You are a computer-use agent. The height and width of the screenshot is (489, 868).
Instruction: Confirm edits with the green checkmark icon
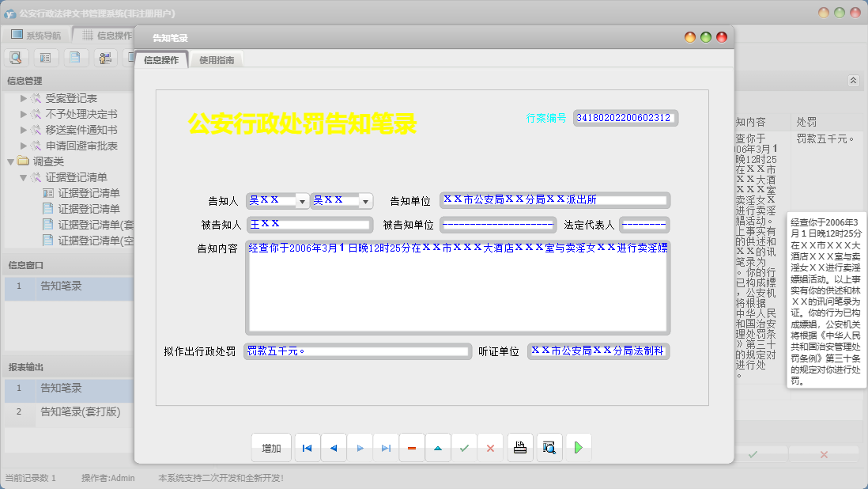(x=464, y=447)
